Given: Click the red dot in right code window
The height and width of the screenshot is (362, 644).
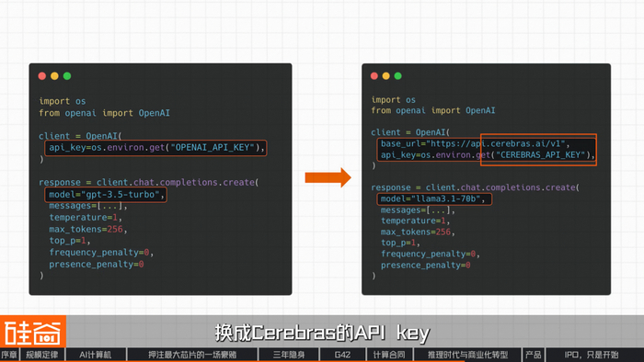Looking at the screenshot, I should click(x=374, y=76).
